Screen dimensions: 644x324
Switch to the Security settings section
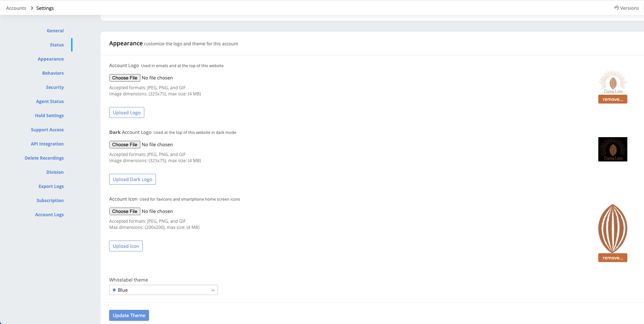(x=55, y=87)
